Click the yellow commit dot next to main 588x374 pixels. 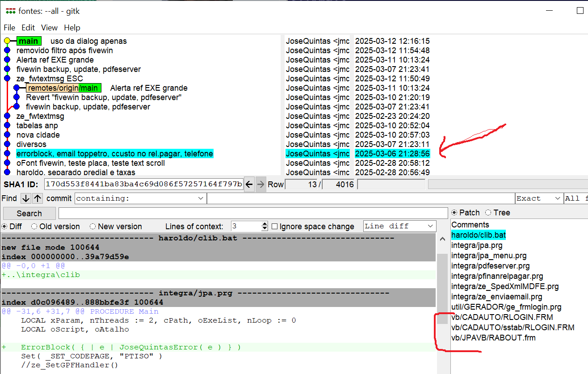(x=7, y=41)
